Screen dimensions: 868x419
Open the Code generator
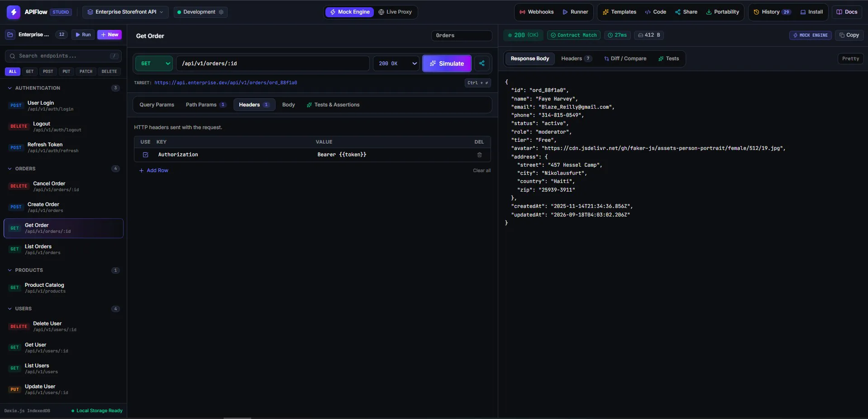tap(655, 12)
